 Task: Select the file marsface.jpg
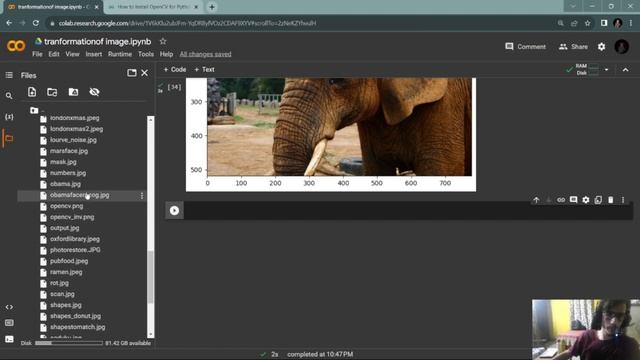click(x=69, y=151)
